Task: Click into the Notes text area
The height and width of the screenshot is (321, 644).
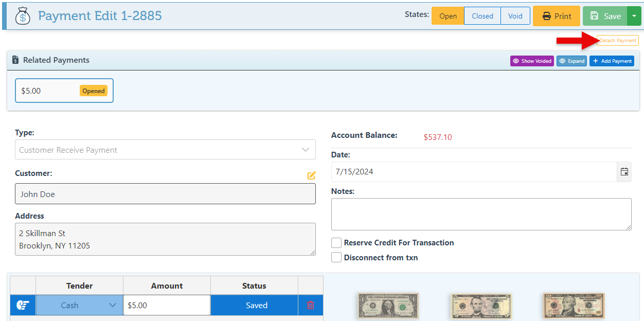Action: pyautogui.click(x=481, y=214)
